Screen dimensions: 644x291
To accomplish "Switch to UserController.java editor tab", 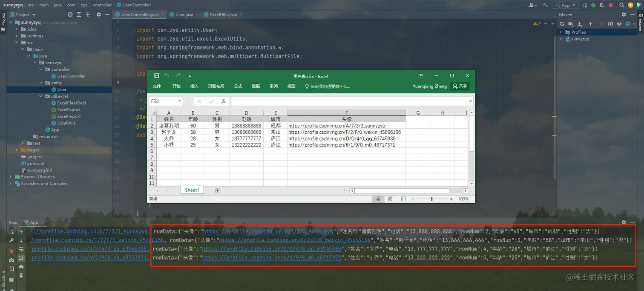I will click(140, 14).
